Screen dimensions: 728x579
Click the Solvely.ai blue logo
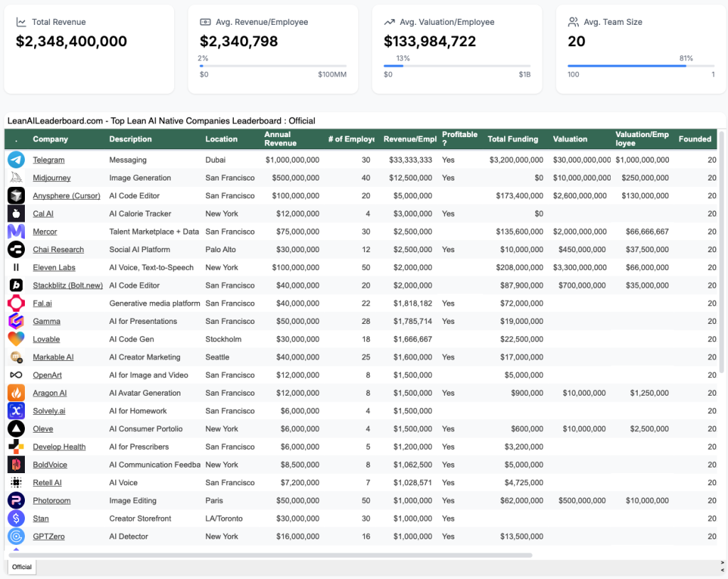(x=16, y=411)
